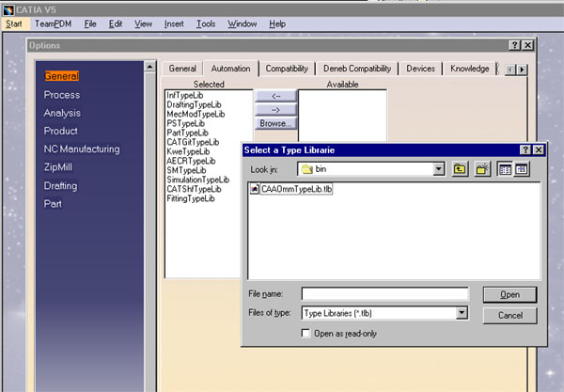Select CATGitTypeLib in Selected list
564x392 pixels.
point(193,142)
